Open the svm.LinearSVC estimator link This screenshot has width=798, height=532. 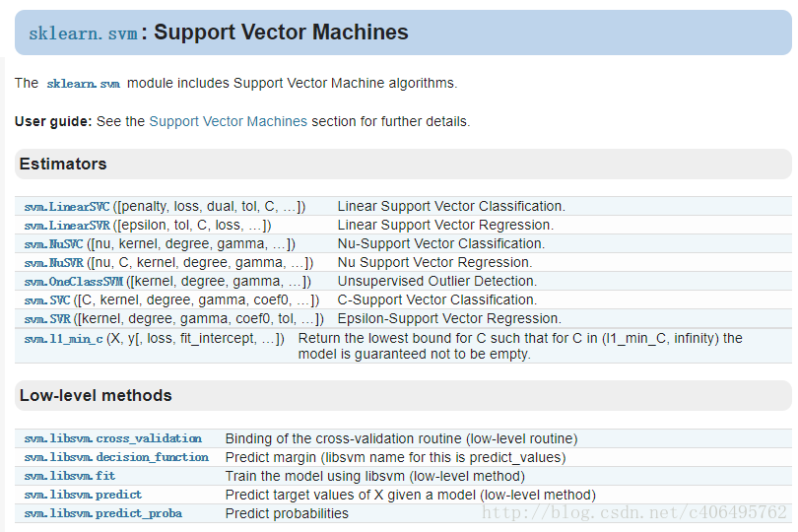point(67,207)
